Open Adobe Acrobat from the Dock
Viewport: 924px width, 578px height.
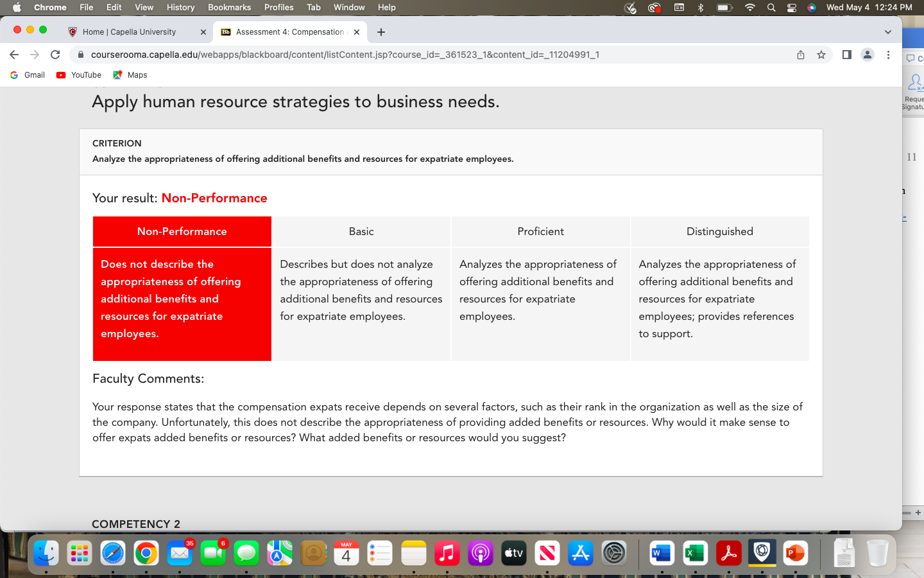[728, 553]
